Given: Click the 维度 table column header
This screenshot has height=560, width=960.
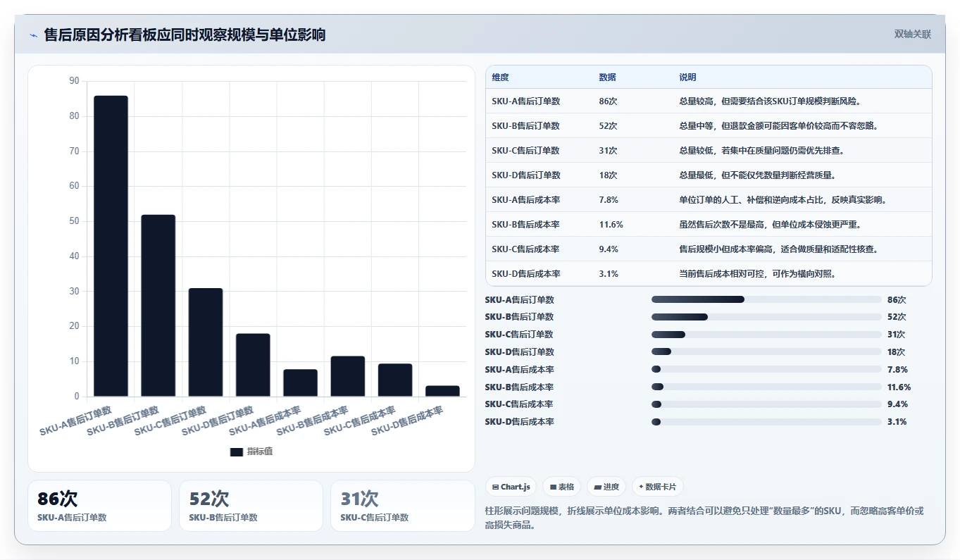Looking at the screenshot, I should (500, 77).
